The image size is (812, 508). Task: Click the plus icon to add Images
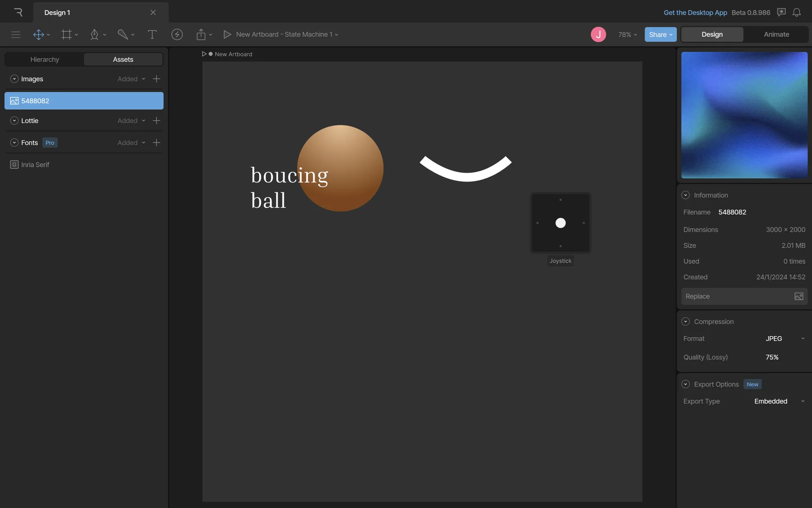156,79
